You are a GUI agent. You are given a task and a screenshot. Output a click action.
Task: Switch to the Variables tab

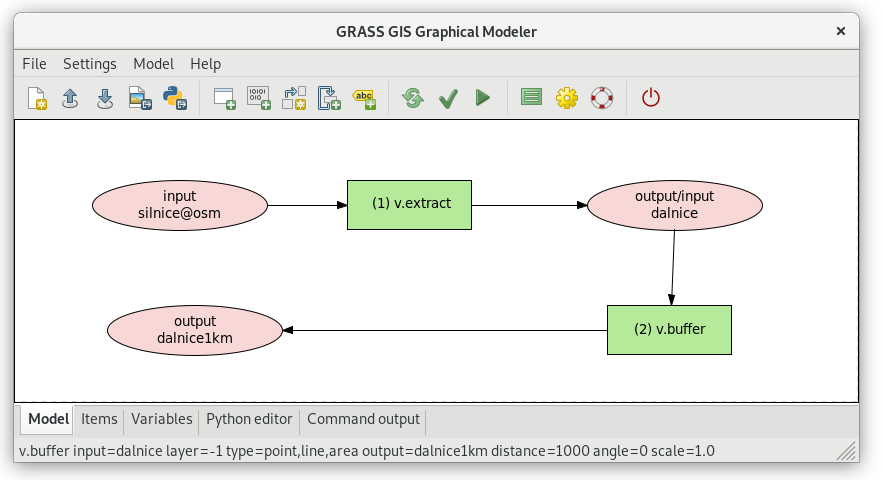[162, 419]
